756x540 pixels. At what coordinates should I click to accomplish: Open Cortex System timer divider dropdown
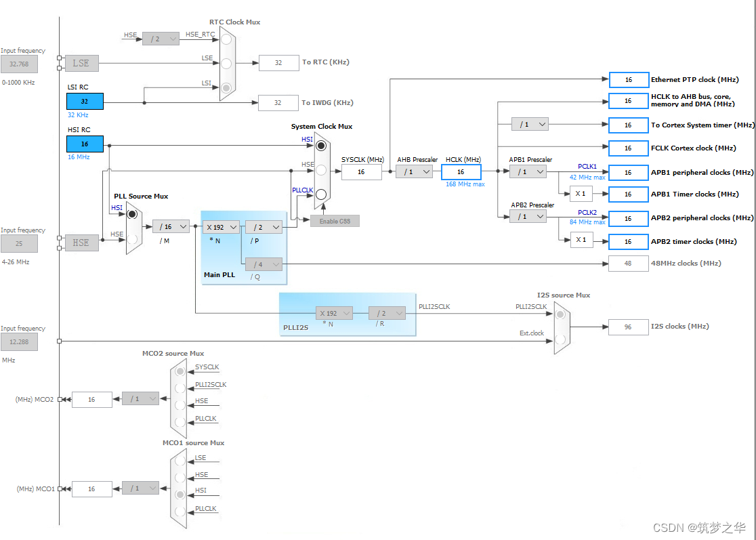coord(530,125)
